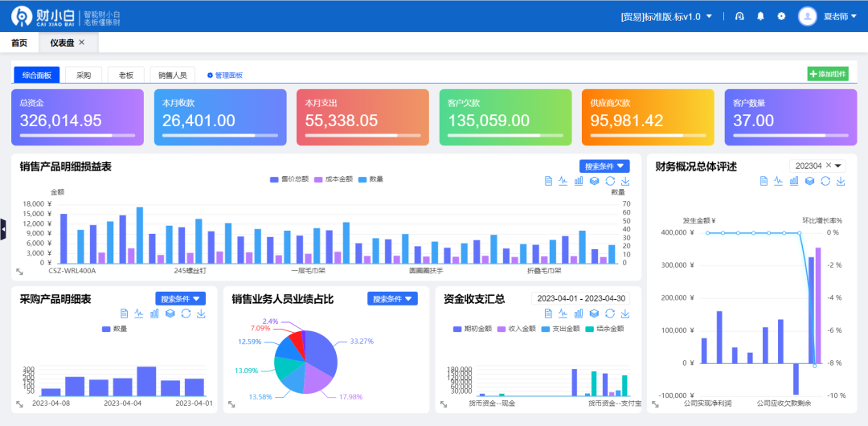Switch to the 采购 panel tab

click(84, 75)
